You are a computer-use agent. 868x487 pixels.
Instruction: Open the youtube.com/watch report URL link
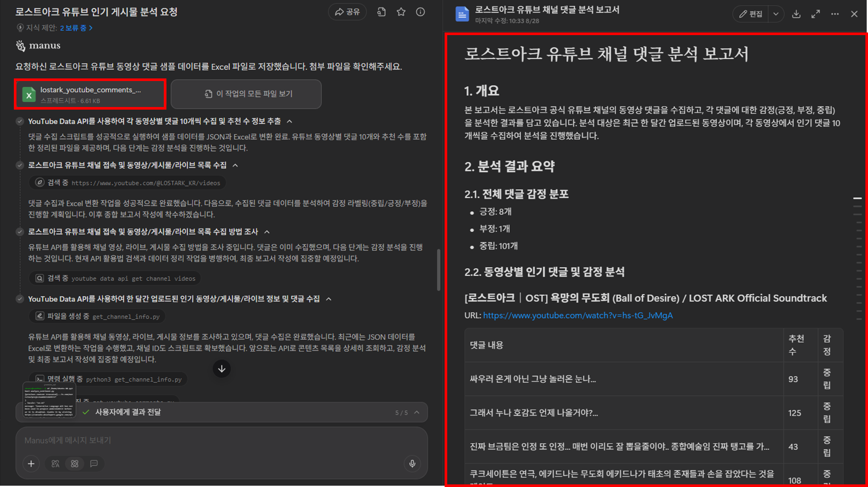click(x=578, y=315)
